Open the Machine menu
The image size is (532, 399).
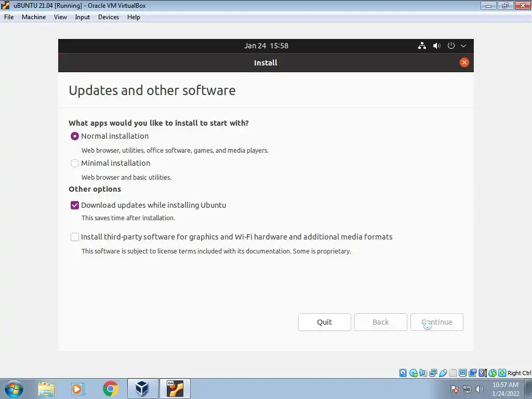point(34,17)
